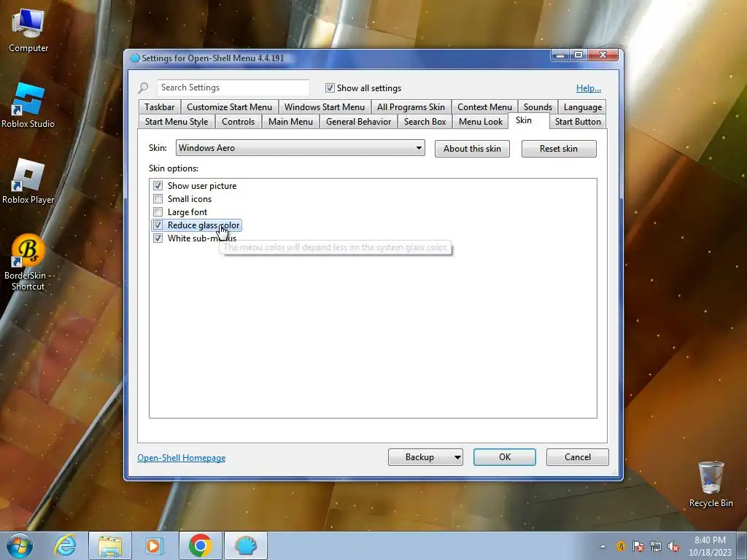
Task: Uncheck White sub-menus option
Action: click(x=158, y=238)
